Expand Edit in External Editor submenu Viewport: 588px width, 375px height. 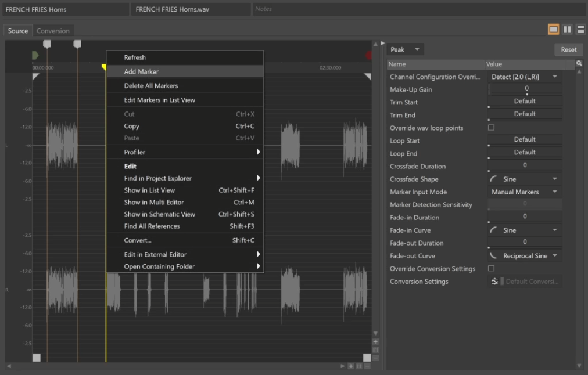pyautogui.click(x=185, y=254)
